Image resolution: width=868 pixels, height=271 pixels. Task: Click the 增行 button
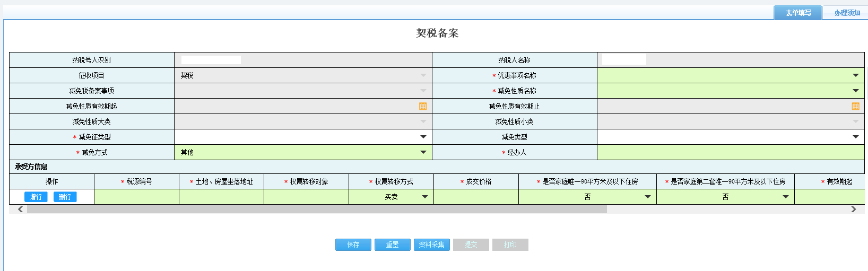(36, 197)
